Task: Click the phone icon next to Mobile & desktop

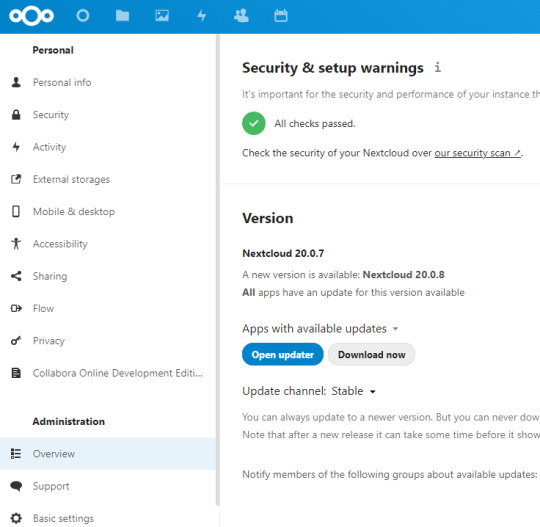Action: click(x=16, y=211)
